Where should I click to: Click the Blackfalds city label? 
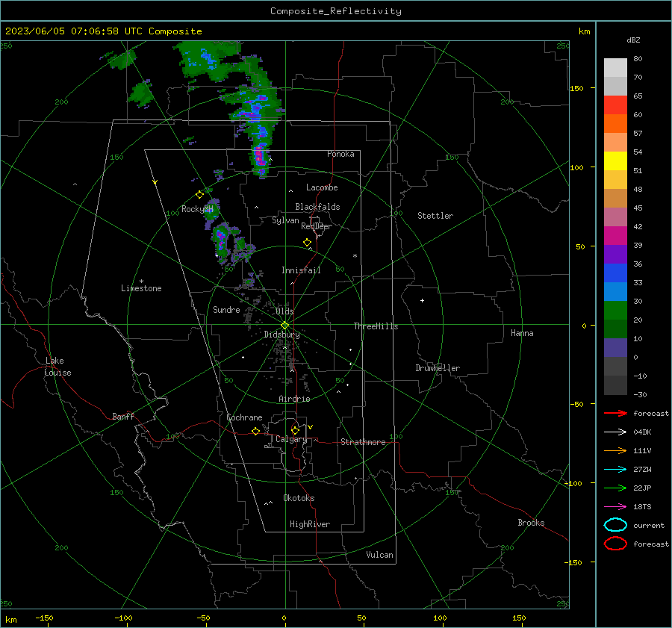[x=317, y=207]
